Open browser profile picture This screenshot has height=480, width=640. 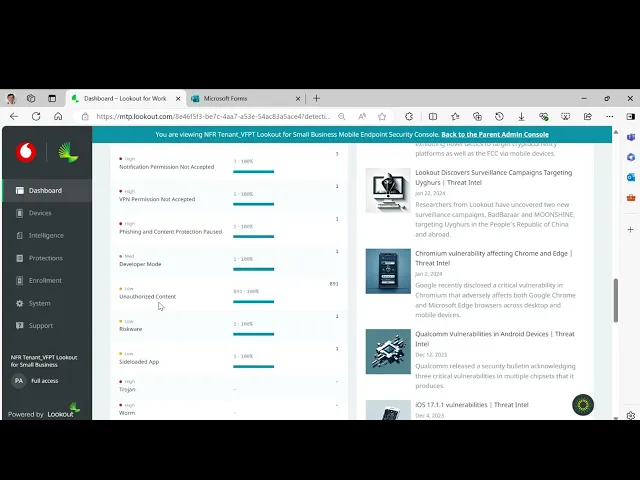click(11, 98)
